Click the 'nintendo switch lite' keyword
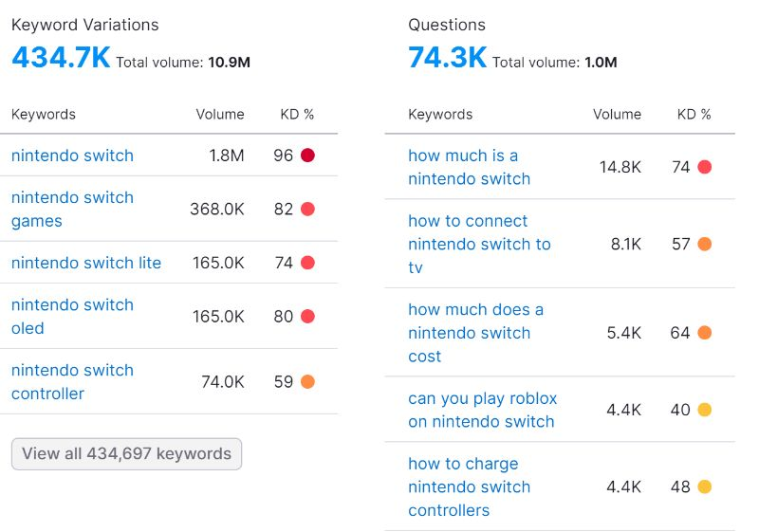Viewport: 759px width, 532px height. point(86,263)
